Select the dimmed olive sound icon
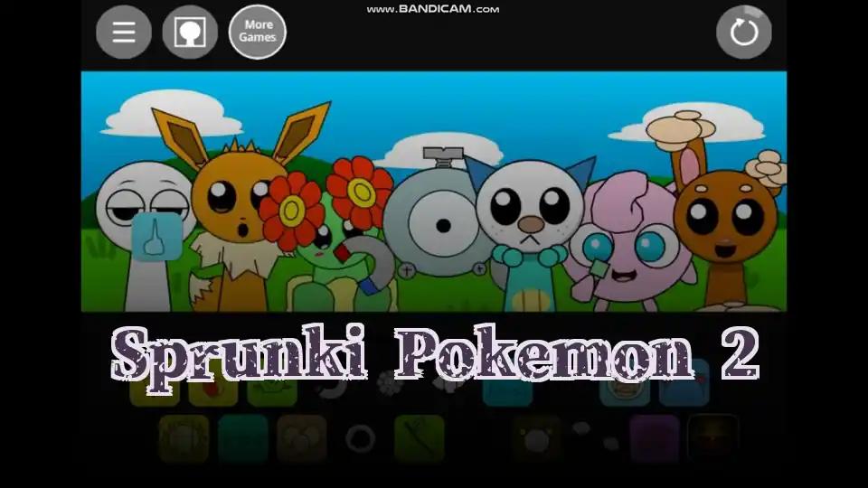Viewport: 868px width, 488px height. 184,438
